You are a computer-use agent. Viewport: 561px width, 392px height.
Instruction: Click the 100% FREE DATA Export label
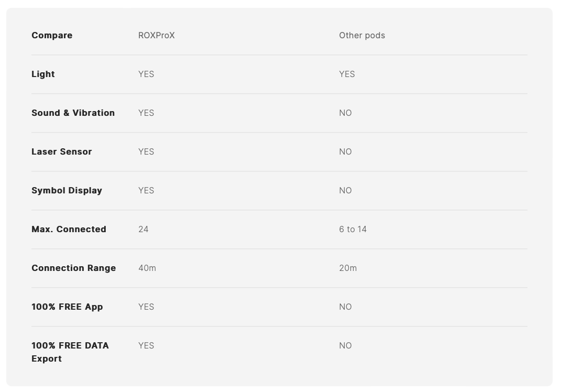pyautogui.click(x=70, y=352)
